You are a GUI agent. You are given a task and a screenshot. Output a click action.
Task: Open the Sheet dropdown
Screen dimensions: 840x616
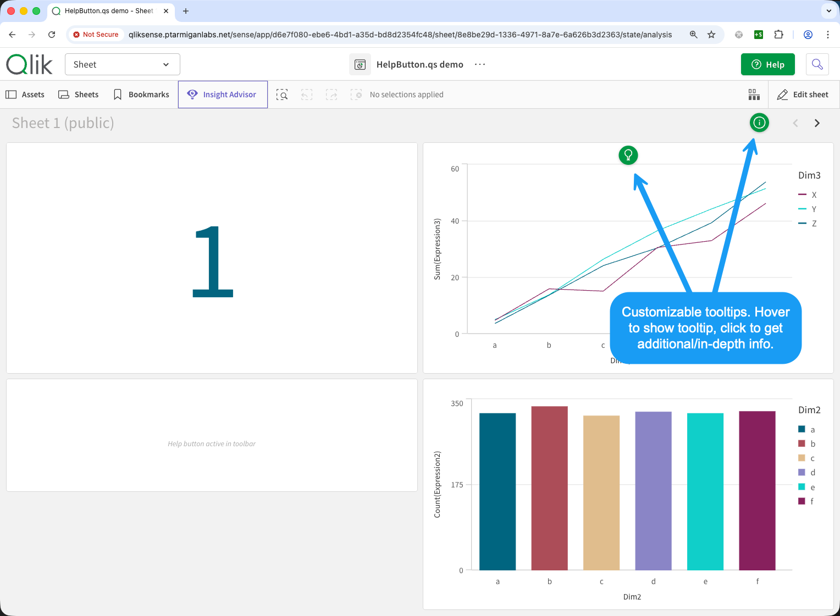(122, 64)
